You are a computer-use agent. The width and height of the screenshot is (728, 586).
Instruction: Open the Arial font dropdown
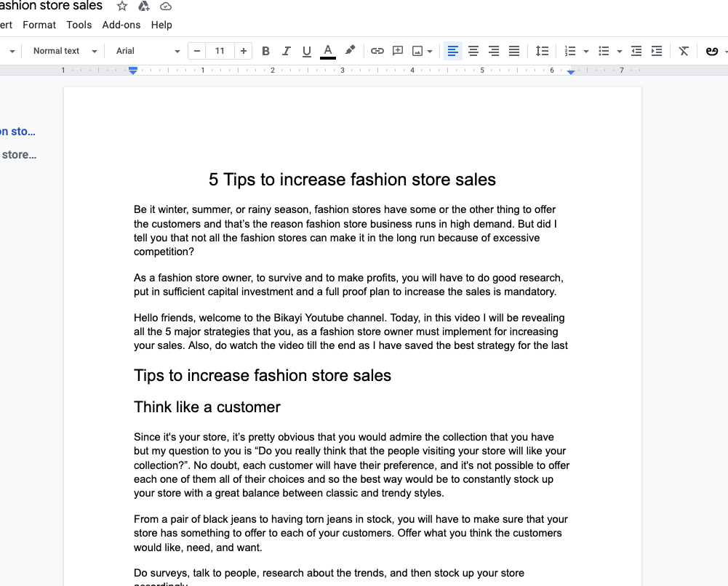[x=148, y=51]
